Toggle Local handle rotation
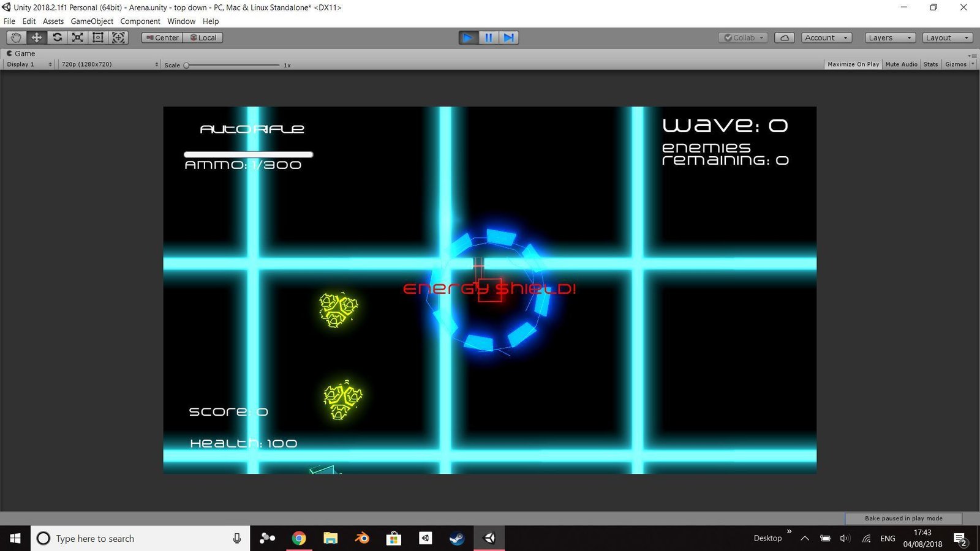 203,37
